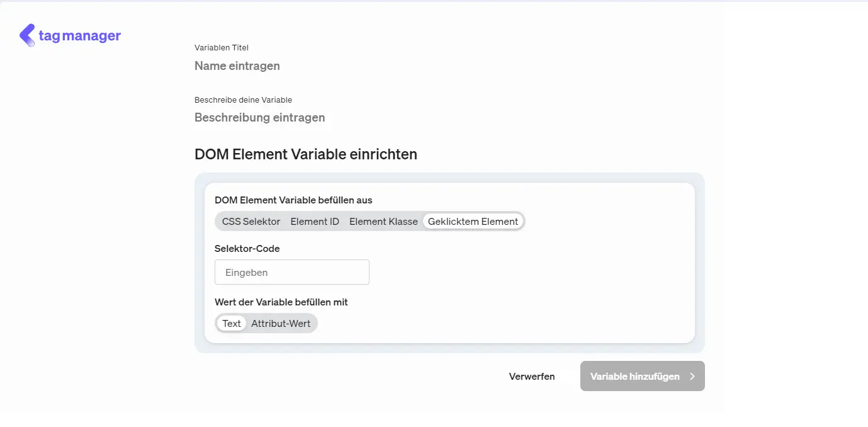The width and height of the screenshot is (868, 427).
Task: Click the chevron on 'Variable hinzufügen' button
Action: (692, 376)
